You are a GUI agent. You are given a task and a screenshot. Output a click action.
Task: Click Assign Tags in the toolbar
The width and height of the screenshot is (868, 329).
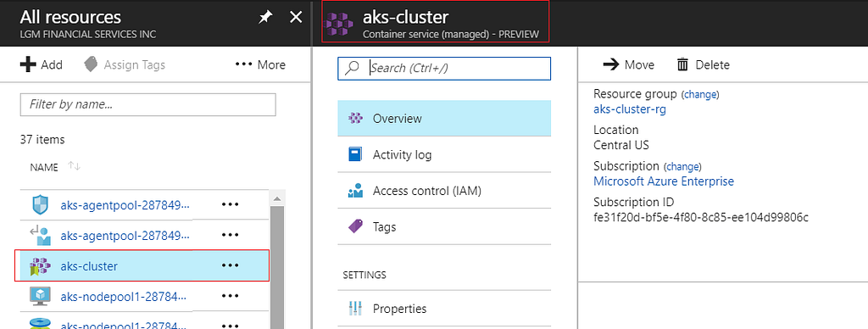click(x=125, y=64)
